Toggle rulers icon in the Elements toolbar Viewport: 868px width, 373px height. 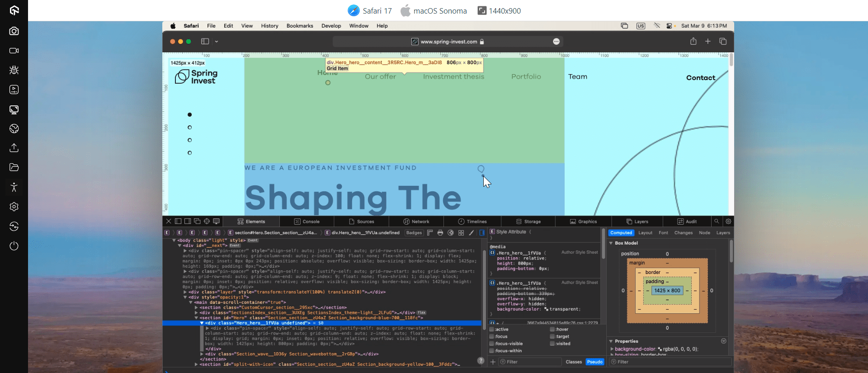pos(429,233)
